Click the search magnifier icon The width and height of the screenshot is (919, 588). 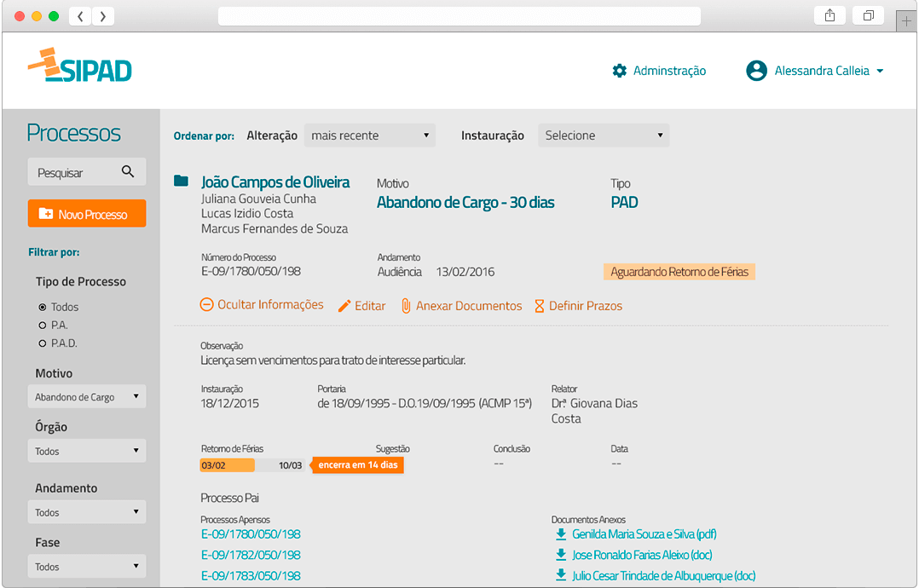[x=128, y=172]
